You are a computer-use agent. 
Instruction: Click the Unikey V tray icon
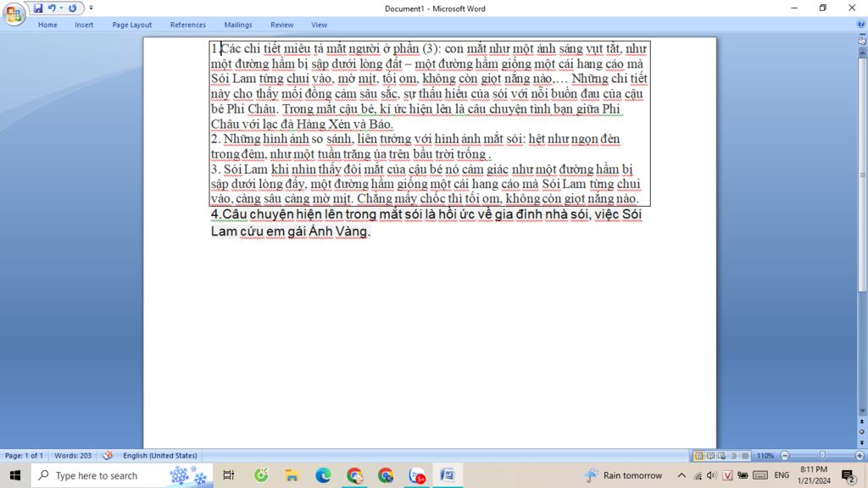tap(727, 475)
